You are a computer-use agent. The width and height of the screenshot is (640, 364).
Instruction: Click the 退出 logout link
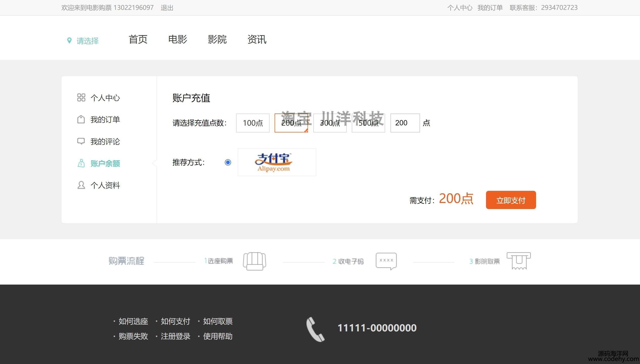point(167,8)
